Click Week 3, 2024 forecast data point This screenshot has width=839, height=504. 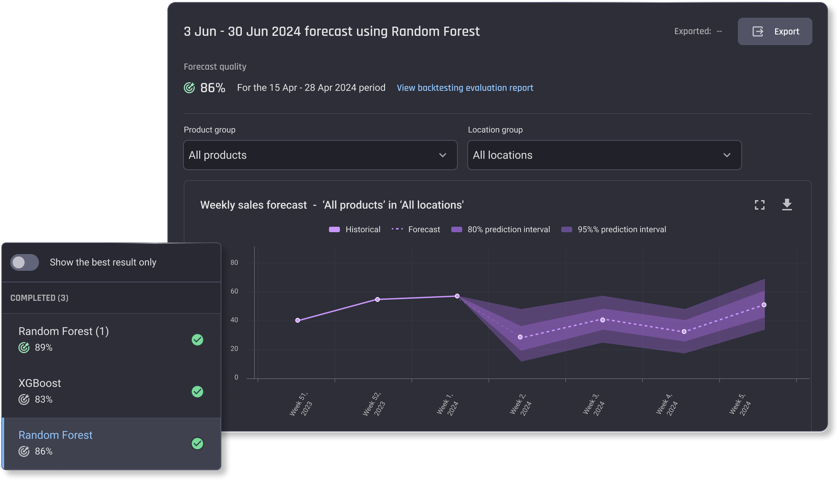pos(603,320)
